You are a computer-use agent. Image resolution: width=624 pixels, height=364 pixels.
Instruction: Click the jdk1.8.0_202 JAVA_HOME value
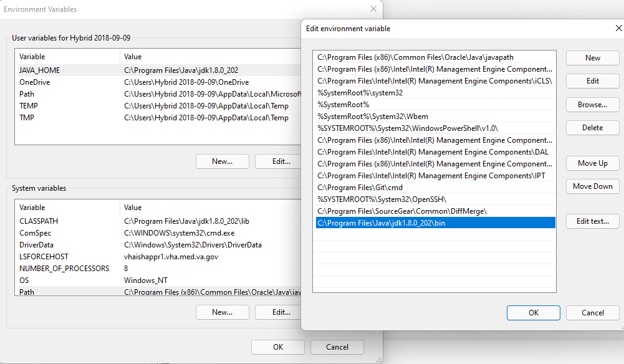tap(181, 70)
